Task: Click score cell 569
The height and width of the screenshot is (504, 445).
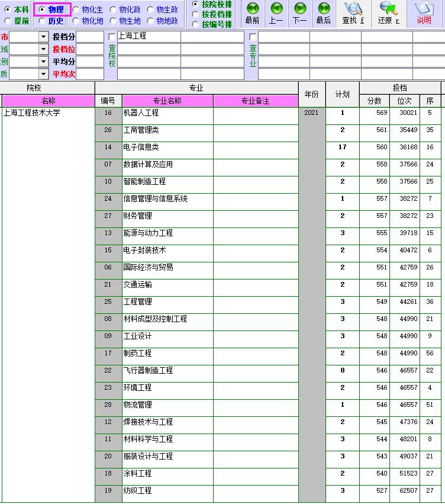Action: pyautogui.click(x=375, y=116)
